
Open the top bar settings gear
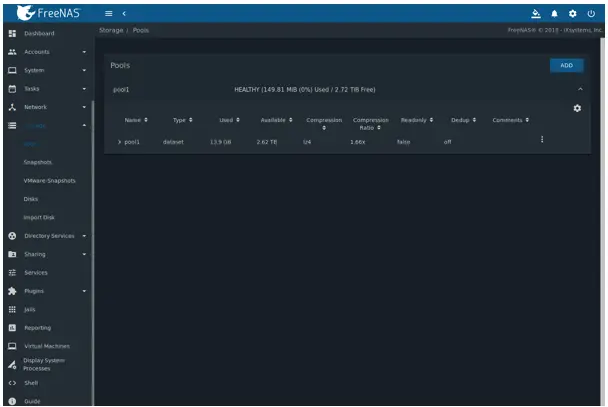(x=573, y=14)
